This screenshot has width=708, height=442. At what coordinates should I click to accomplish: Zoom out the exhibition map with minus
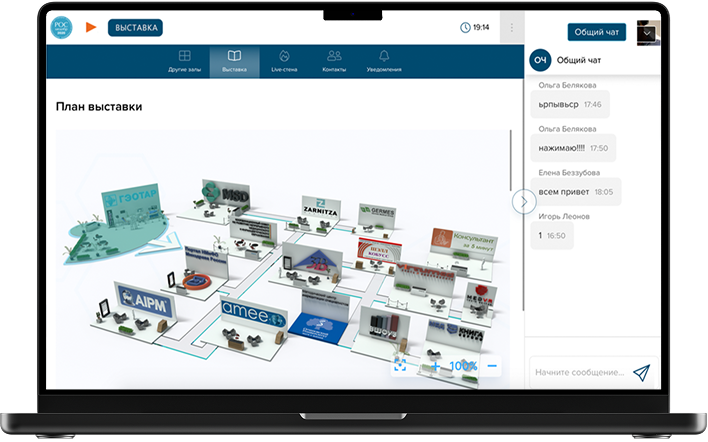coord(491,366)
